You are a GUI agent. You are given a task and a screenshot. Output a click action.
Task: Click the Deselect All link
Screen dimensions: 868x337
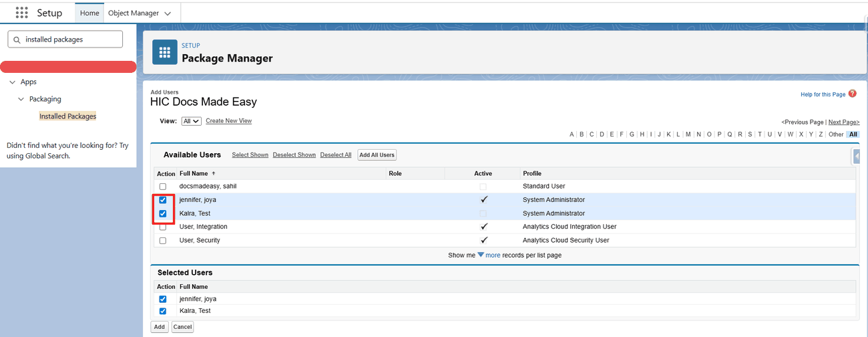tap(336, 155)
